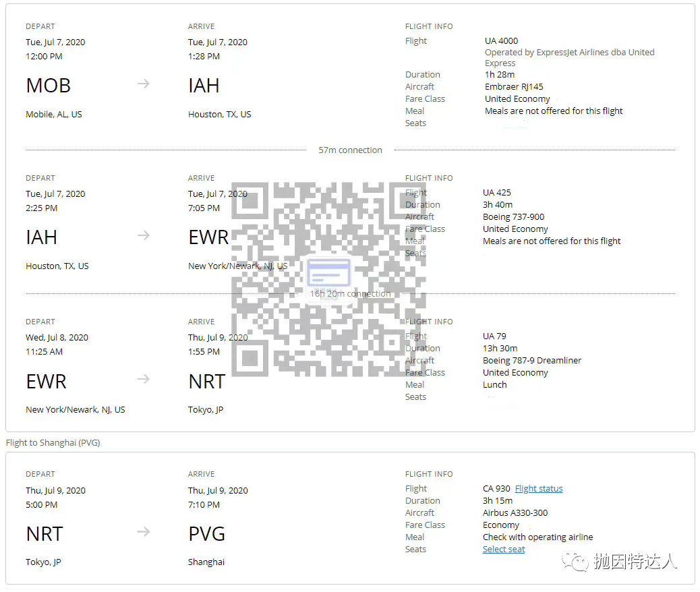Click the CA 930 flight number

(x=496, y=489)
